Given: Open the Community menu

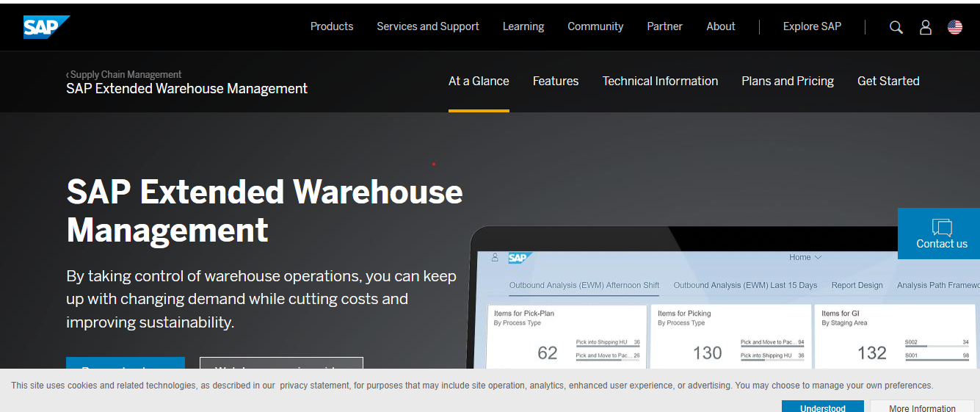Looking at the screenshot, I should (595, 26).
